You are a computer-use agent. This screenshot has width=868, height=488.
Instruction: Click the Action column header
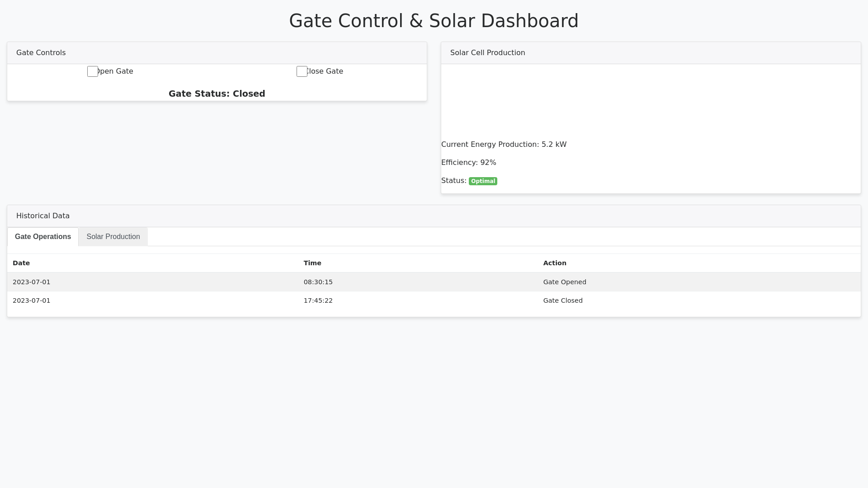coord(554,263)
